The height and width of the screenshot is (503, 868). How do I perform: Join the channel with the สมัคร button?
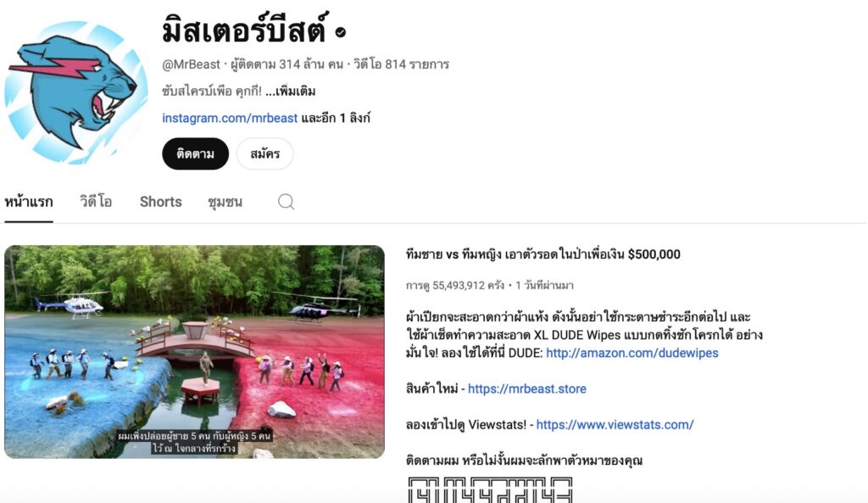(264, 154)
